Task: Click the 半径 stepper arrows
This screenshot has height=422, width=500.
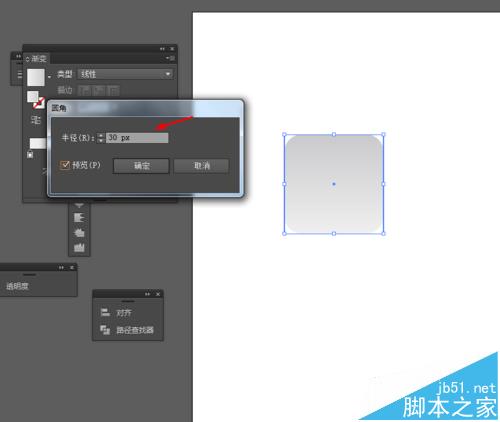Action: pos(101,138)
